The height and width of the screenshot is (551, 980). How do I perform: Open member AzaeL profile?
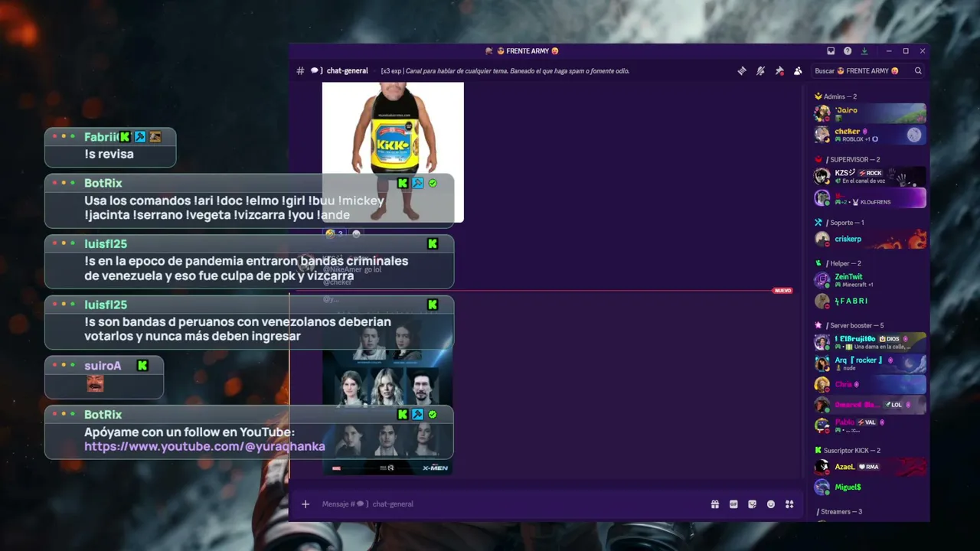tap(870, 466)
